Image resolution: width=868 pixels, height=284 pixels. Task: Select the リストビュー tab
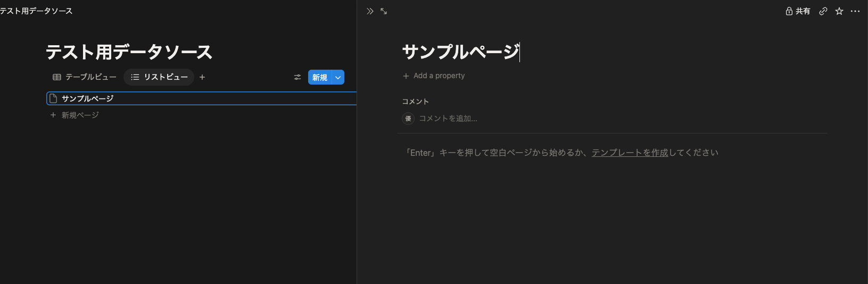pyautogui.click(x=159, y=77)
